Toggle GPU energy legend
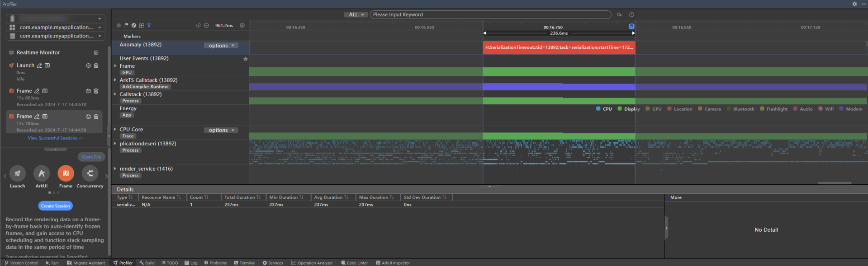The image size is (868, 266). pos(654,109)
